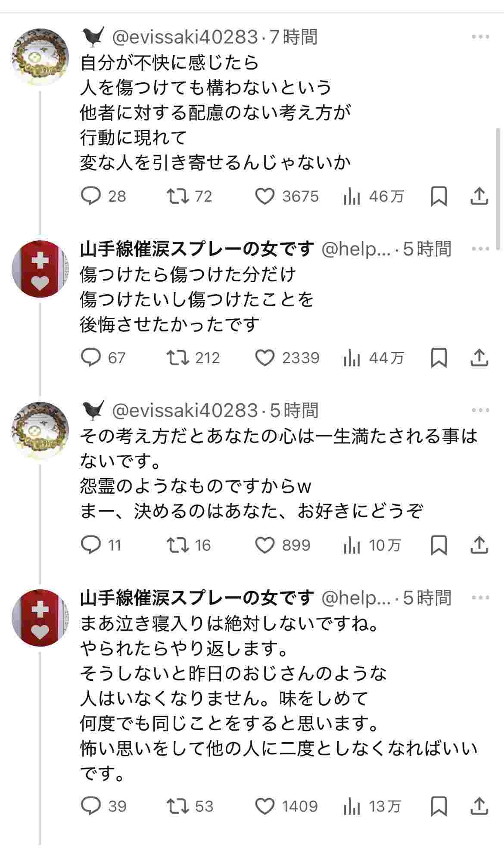
Task: Click the @evissaki40283 handle in third tweet
Action: tap(185, 411)
